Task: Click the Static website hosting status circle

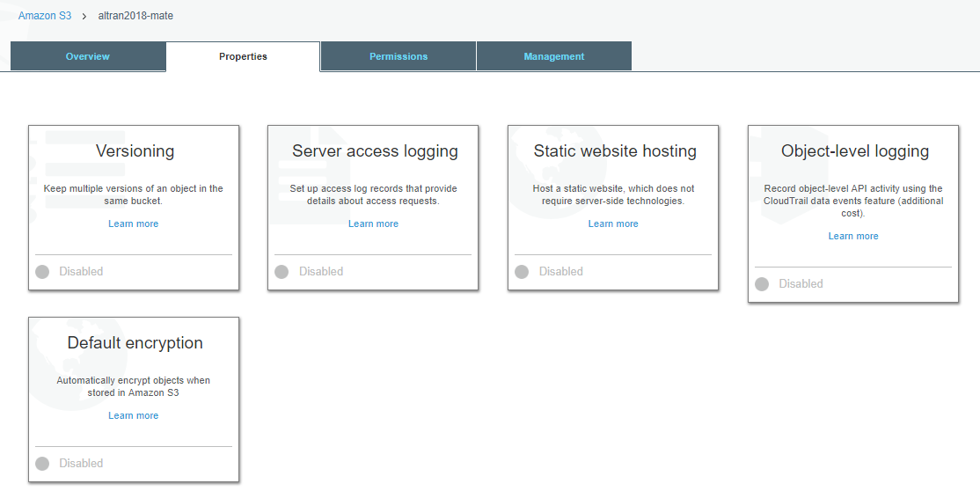Action: (x=522, y=271)
